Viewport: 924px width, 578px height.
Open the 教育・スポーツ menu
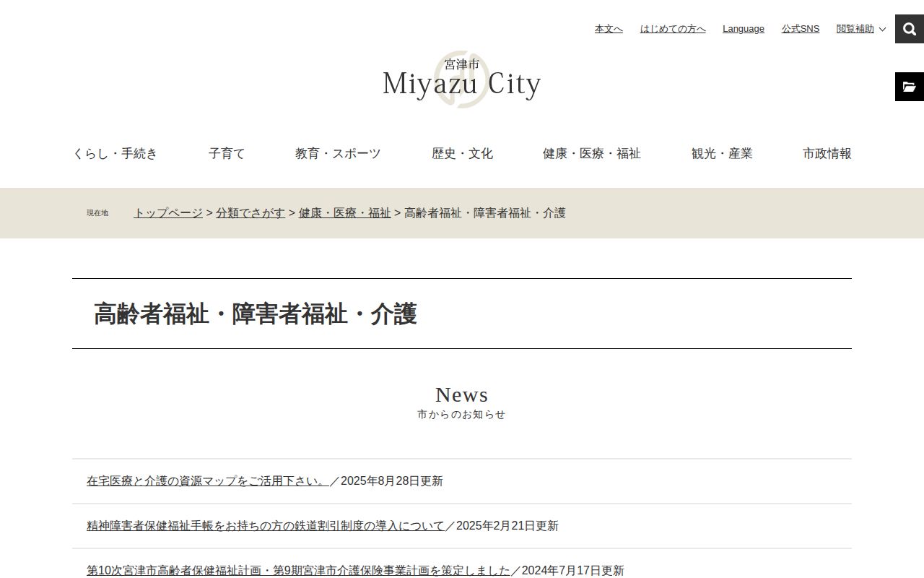338,153
